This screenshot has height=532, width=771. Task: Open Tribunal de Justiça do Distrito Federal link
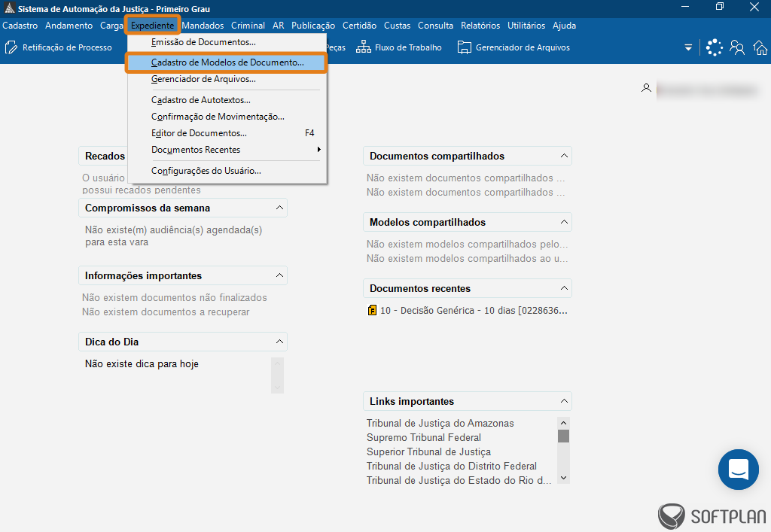tap(452, 466)
